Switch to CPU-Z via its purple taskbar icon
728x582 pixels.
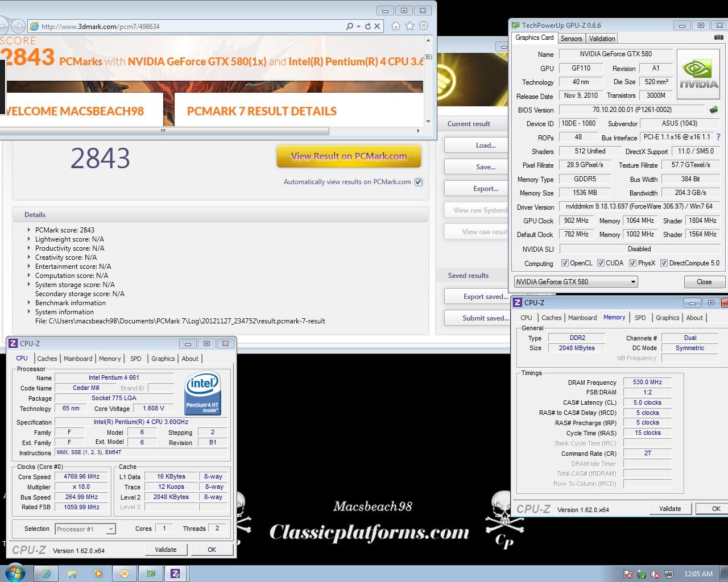tap(175, 573)
